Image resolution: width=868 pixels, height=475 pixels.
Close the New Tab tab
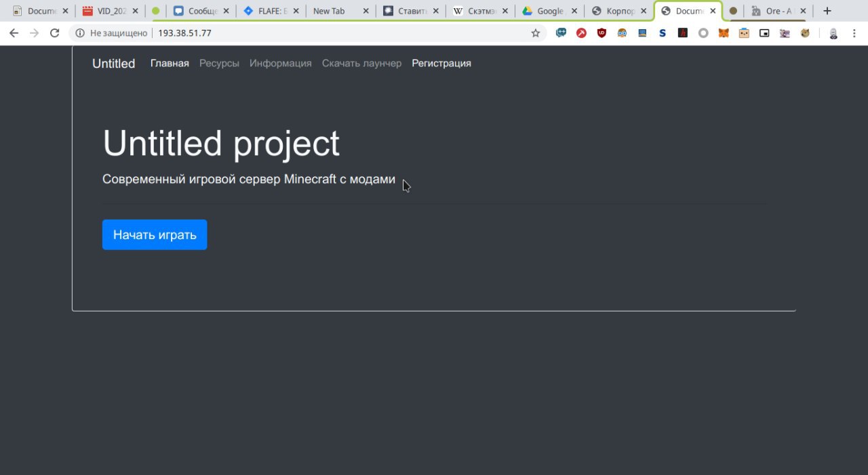pos(366,11)
